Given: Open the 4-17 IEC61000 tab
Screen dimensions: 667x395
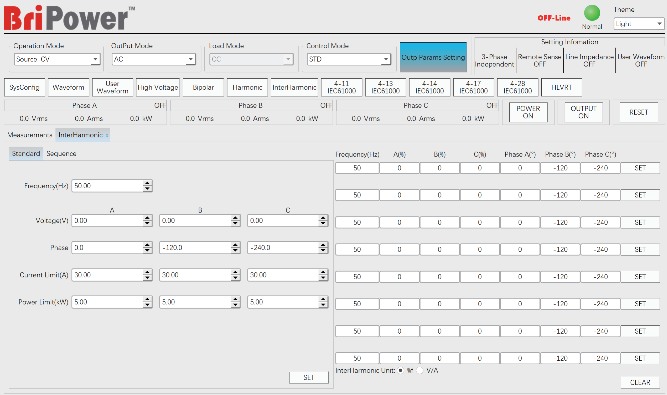Looking at the screenshot, I should click(473, 87).
